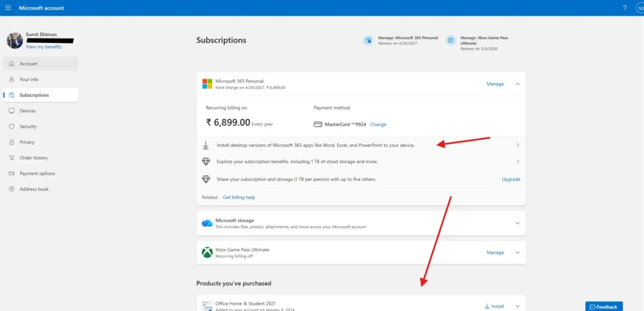Click the Microsoft storage cloud icon
Viewport: 644px width, 311px height.
point(207,223)
